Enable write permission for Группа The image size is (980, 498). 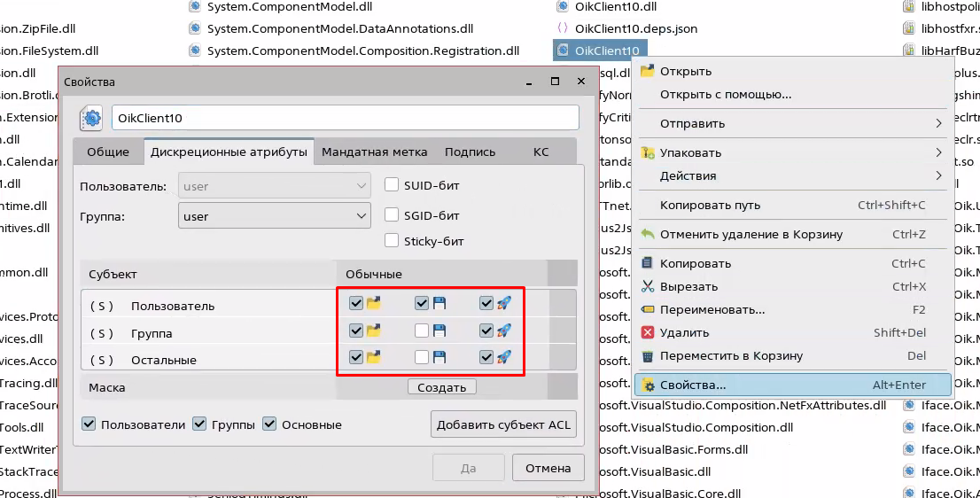(422, 331)
